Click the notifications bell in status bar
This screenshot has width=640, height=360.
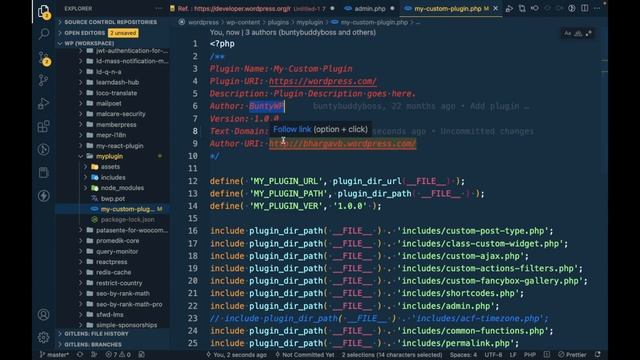click(x=598, y=355)
